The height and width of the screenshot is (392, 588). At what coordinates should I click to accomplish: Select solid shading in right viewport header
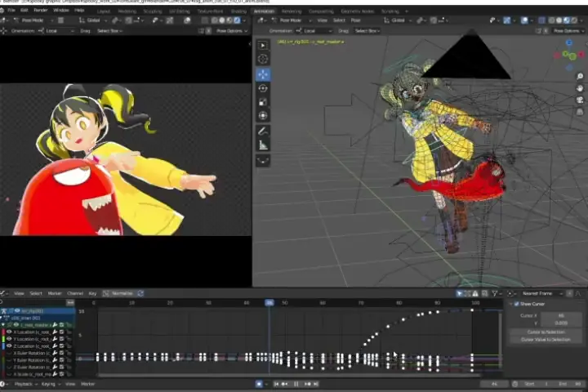559,20
